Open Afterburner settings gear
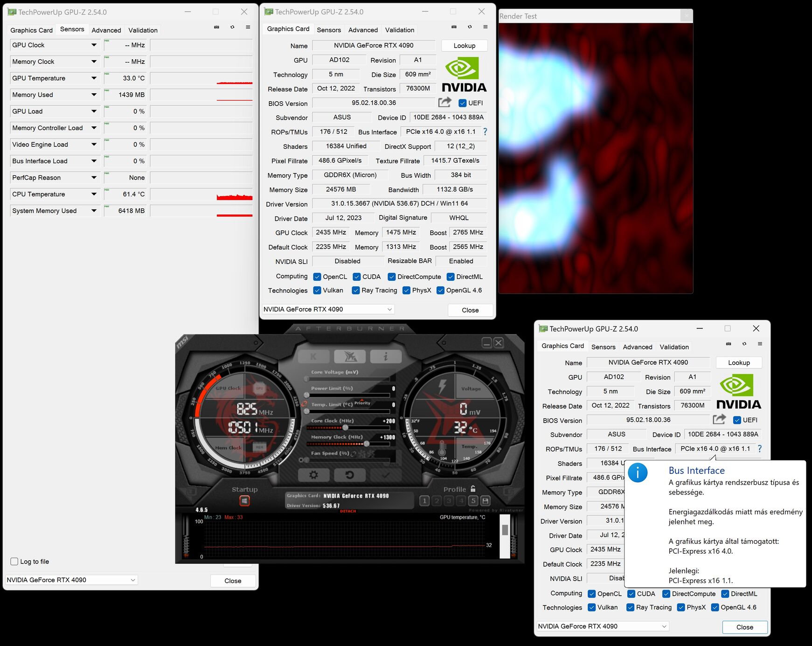 (313, 475)
